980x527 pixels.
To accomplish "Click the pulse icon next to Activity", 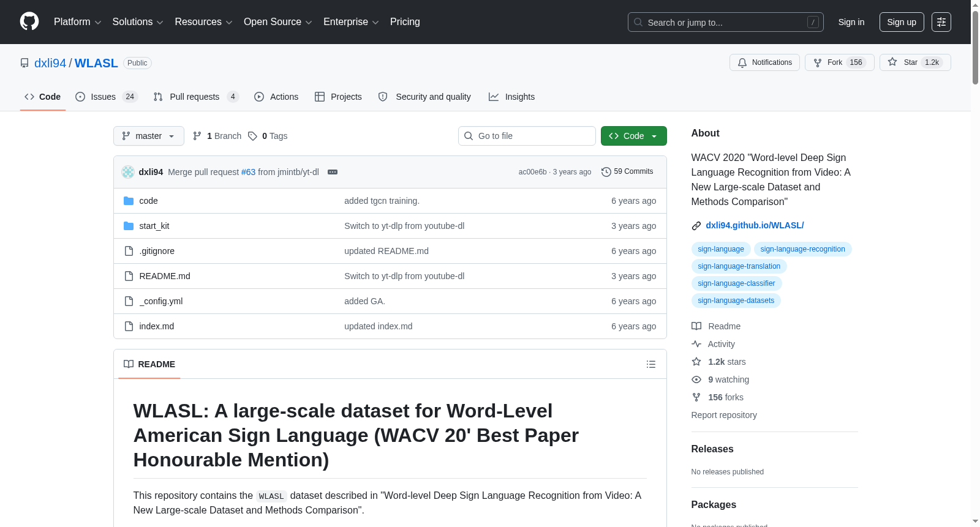I will [696, 344].
